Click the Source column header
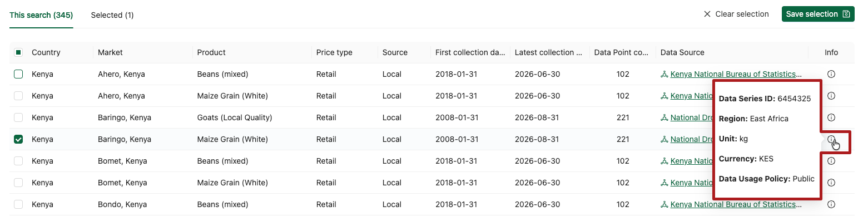This screenshot has height=216, width=868. point(395,52)
